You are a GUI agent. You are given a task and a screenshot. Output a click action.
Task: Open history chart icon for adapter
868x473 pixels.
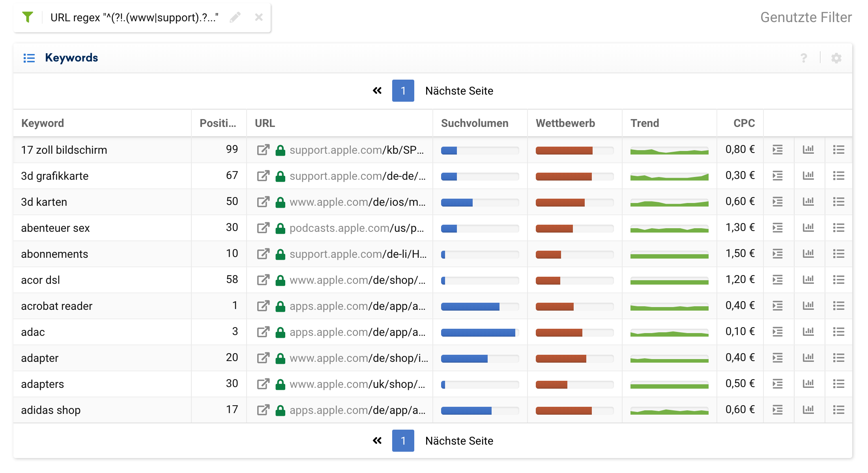[x=808, y=358]
